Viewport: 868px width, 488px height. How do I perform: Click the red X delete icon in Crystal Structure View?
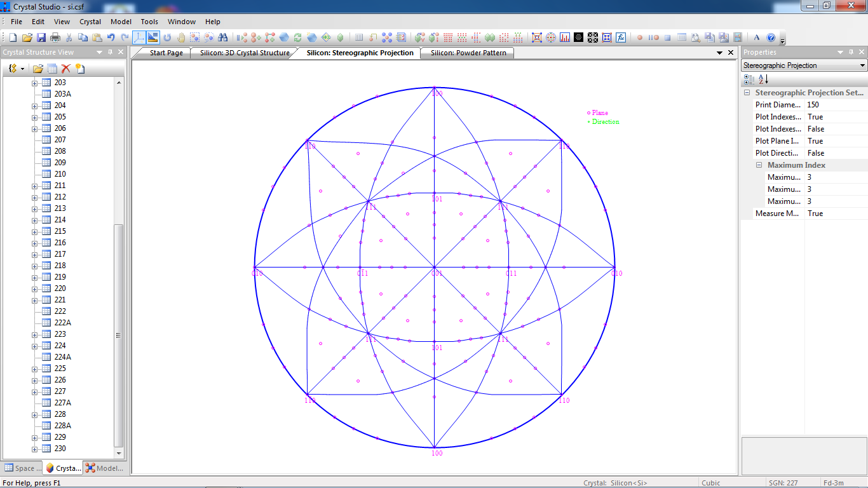pos(65,69)
